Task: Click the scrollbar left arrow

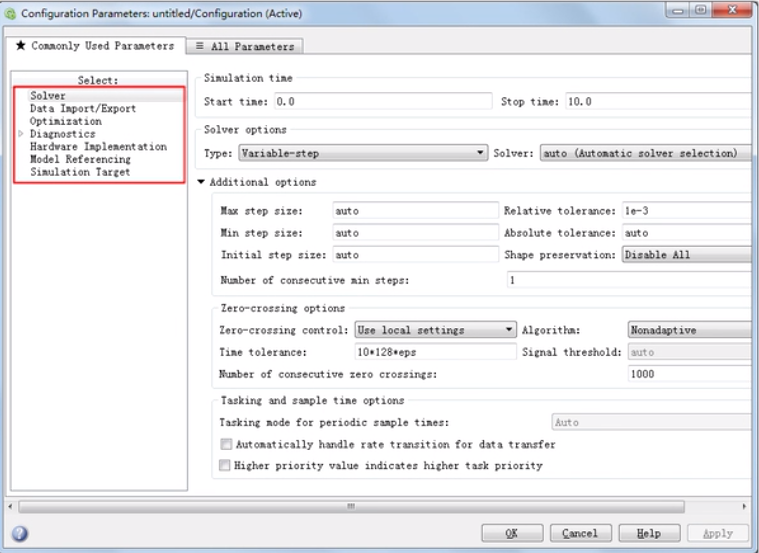Action: click(10, 507)
